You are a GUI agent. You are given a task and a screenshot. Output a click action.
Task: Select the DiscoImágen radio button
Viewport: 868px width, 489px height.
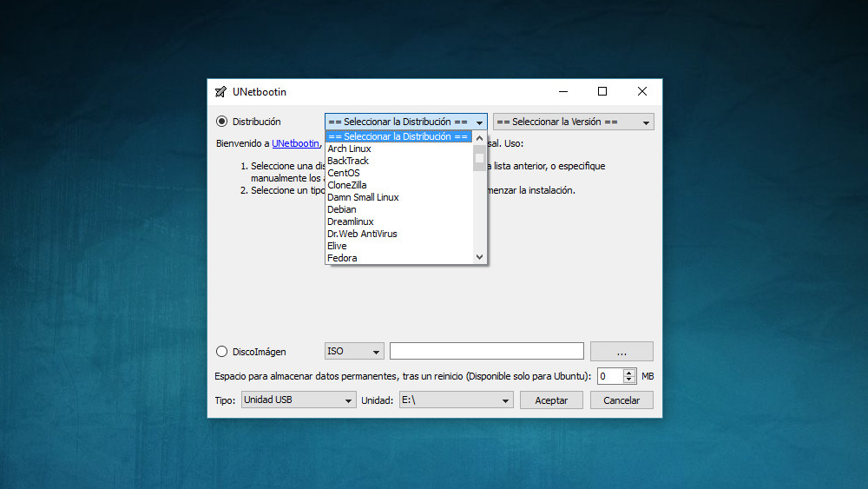click(222, 352)
